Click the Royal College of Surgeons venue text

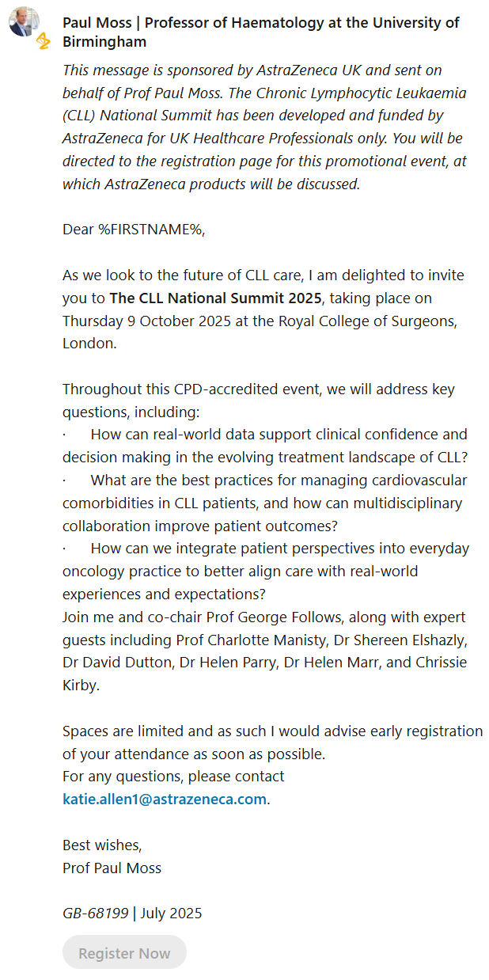coord(355,321)
